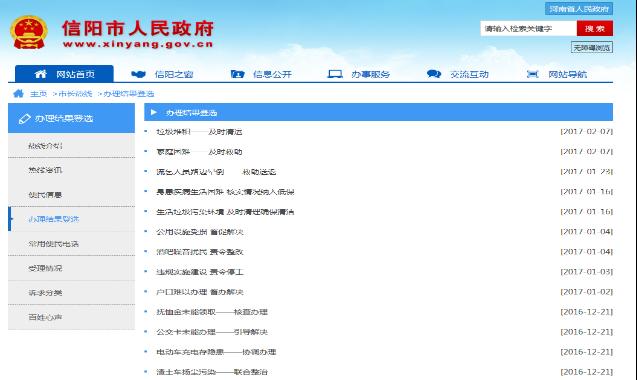Click the national emblem logo
The image size is (637, 380).
coord(29,33)
